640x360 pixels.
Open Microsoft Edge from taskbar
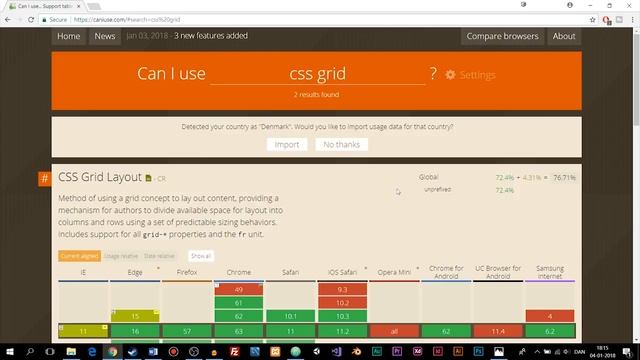click(92, 351)
